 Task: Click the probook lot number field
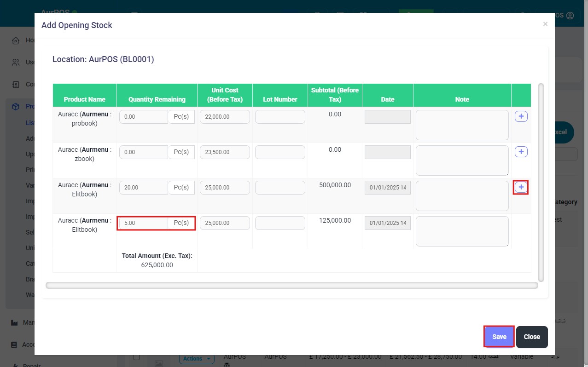(280, 117)
